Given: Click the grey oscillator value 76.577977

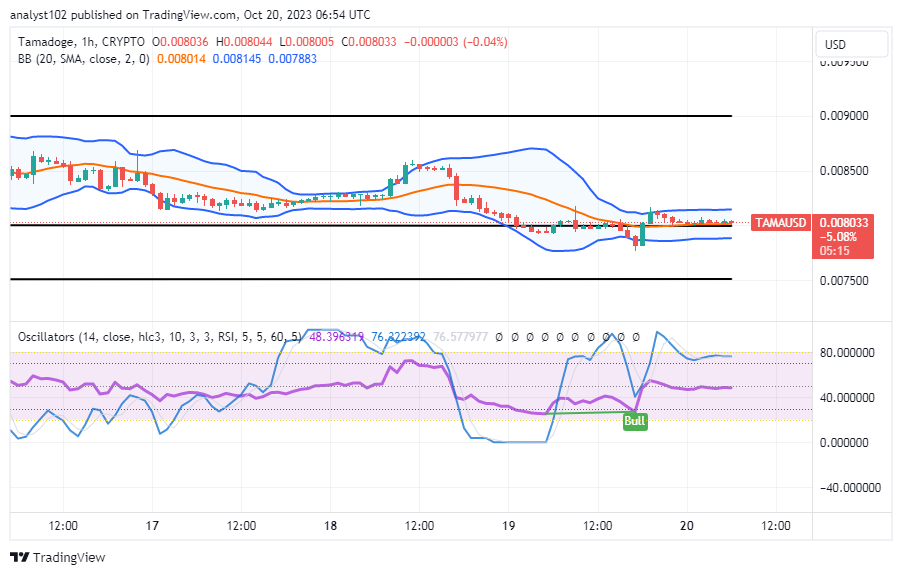Looking at the screenshot, I should tap(460, 336).
